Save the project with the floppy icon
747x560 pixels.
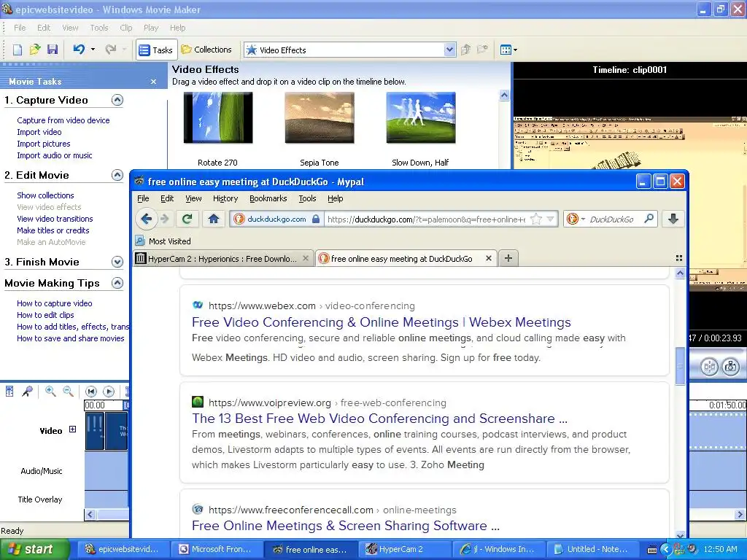pos(53,50)
